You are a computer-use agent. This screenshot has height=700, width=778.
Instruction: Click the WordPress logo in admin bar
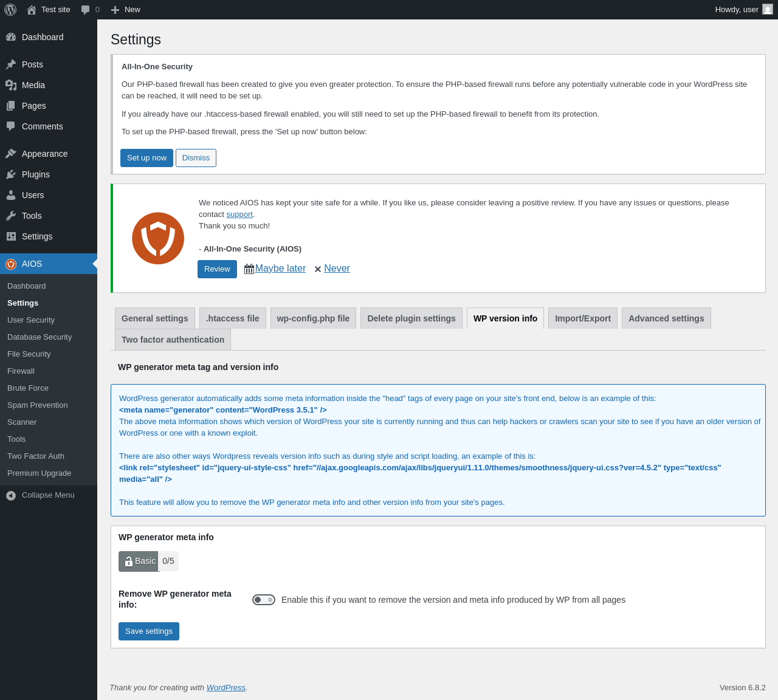(x=10, y=10)
